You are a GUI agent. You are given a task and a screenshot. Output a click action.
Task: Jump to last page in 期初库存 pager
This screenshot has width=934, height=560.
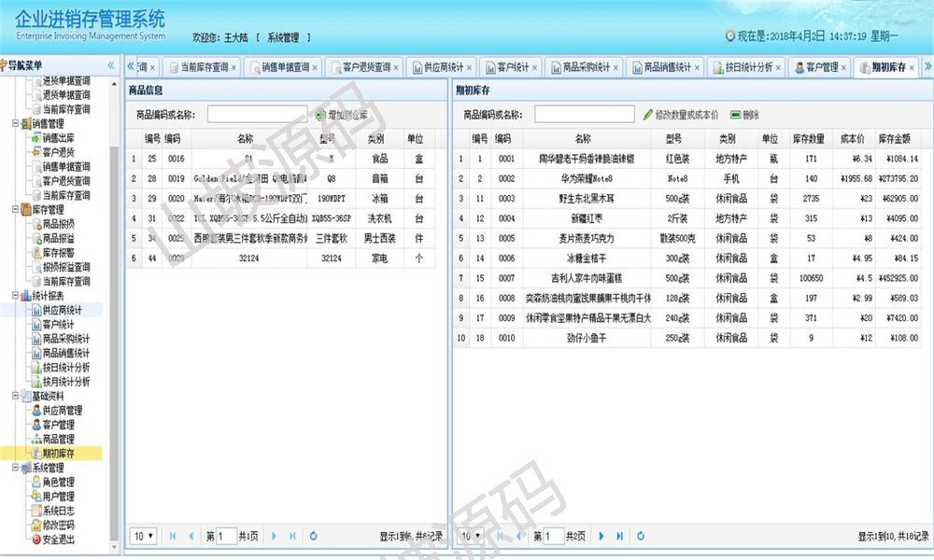tap(619, 537)
